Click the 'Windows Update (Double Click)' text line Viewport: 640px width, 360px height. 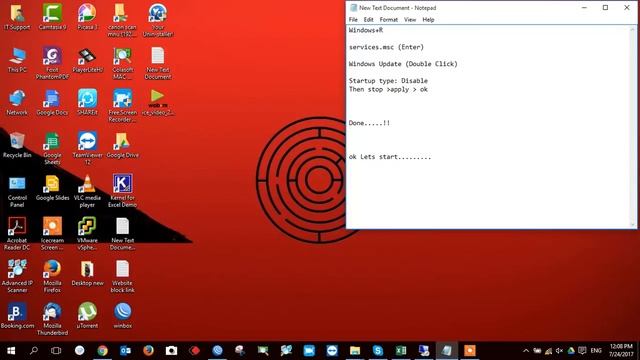(x=403, y=64)
